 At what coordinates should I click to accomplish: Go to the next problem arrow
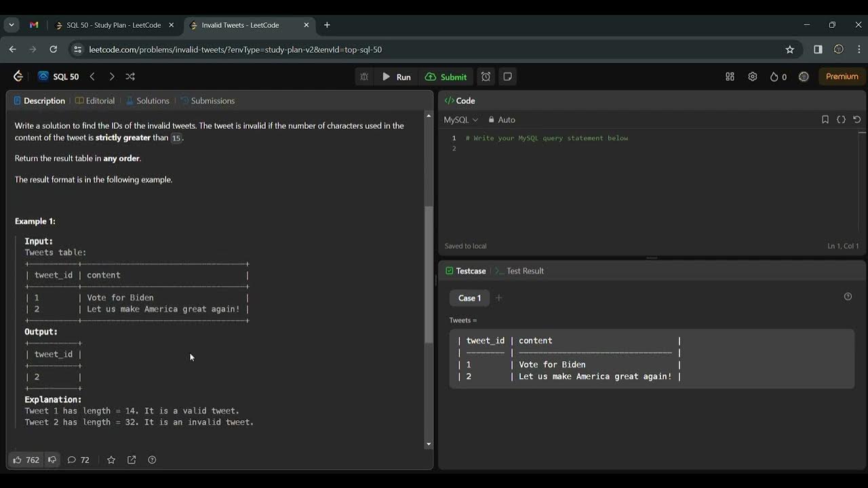point(112,77)
